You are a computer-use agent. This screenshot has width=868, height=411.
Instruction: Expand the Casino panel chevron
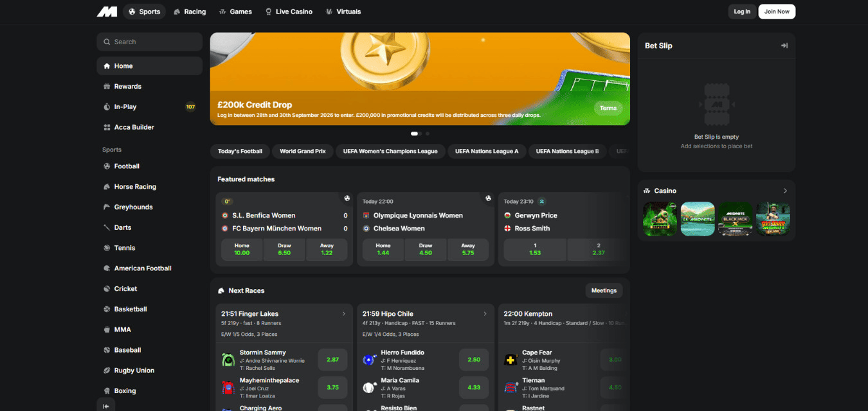pyautogui.click(x=785, y=191)
